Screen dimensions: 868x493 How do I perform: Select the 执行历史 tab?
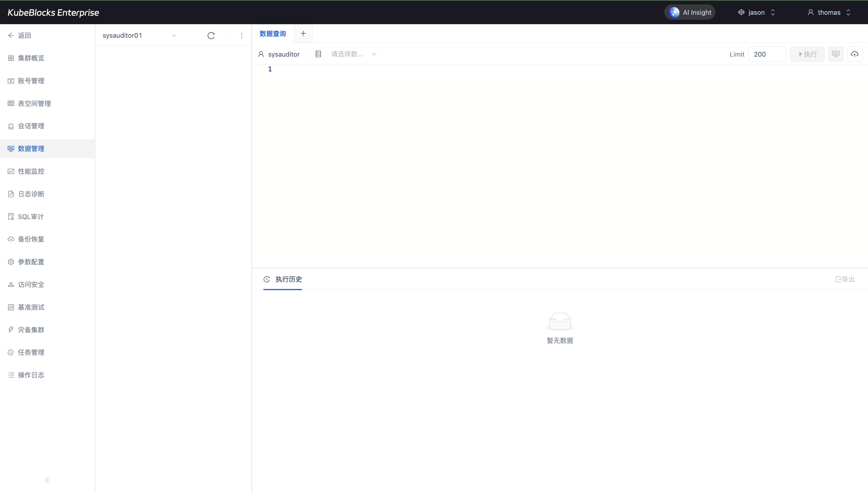click(283, 279)
